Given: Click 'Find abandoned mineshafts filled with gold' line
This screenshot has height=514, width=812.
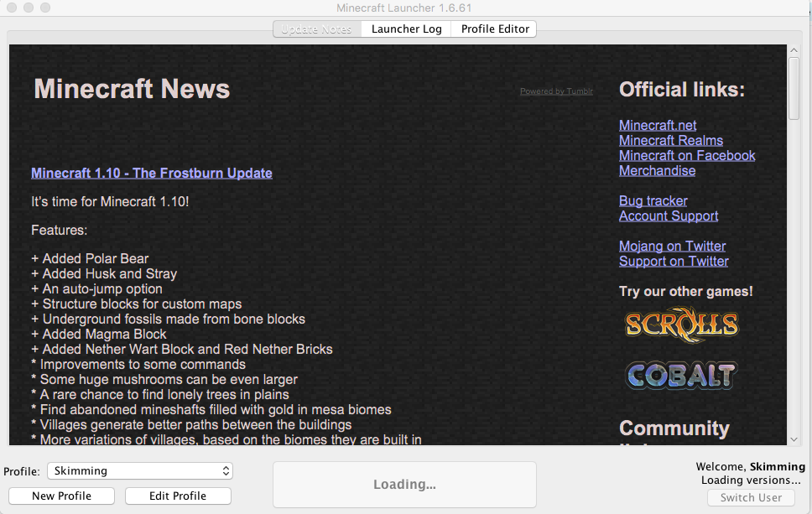Looking at the screenshot, I should [x=211, y=409].
